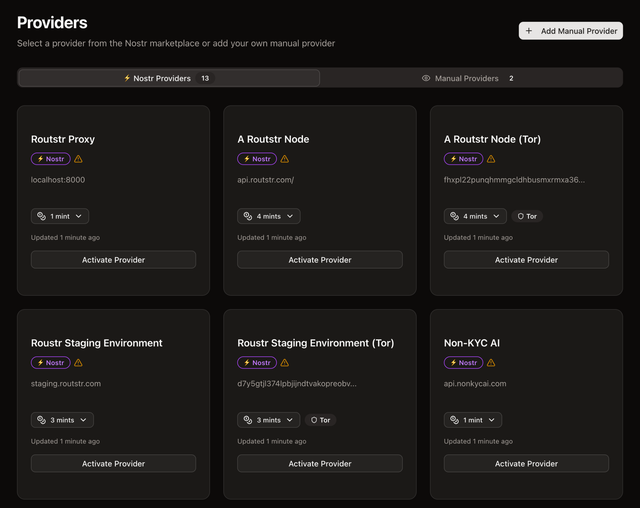Open the 4 mints dropdown for api.routstr.com
The image size is (640, 508).
point(268,216)
